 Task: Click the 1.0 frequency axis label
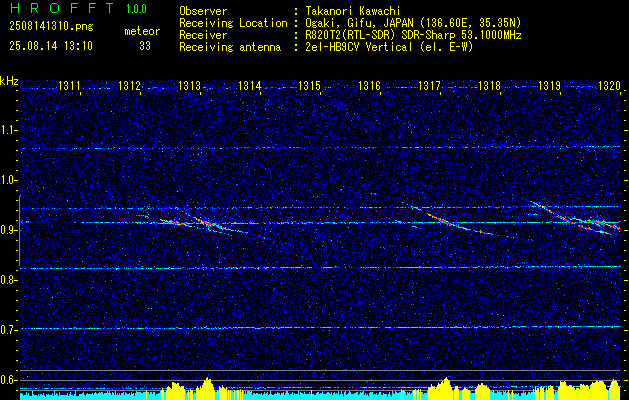click(9, 180)
